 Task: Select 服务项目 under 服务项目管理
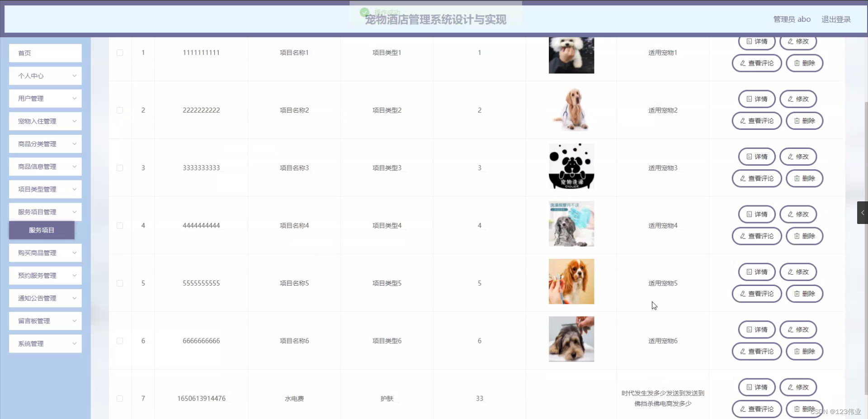pos(41,230)
